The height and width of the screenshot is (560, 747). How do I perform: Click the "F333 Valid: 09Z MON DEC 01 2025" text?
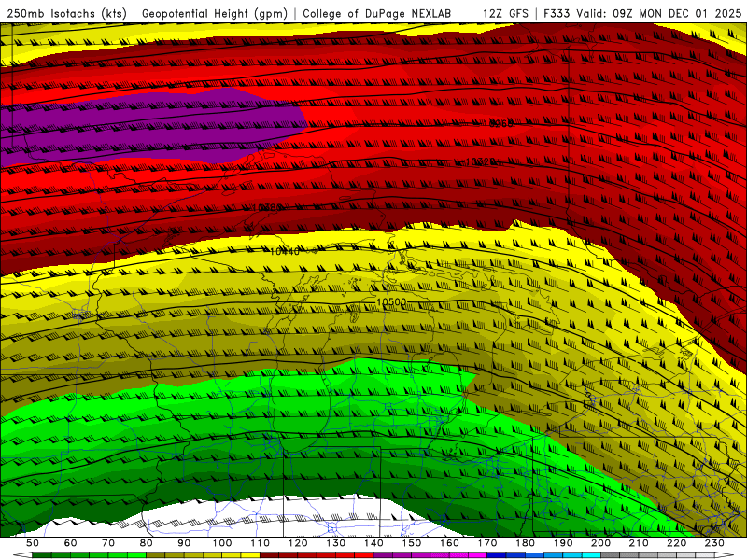[641, 13]
